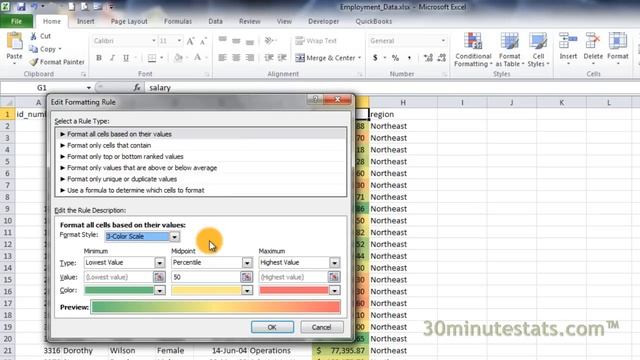Switch to the Formulas tab

178,21
